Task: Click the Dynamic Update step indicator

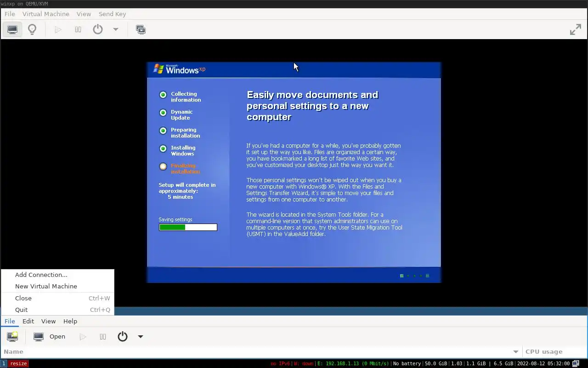Action: click(x=163, y=113)
